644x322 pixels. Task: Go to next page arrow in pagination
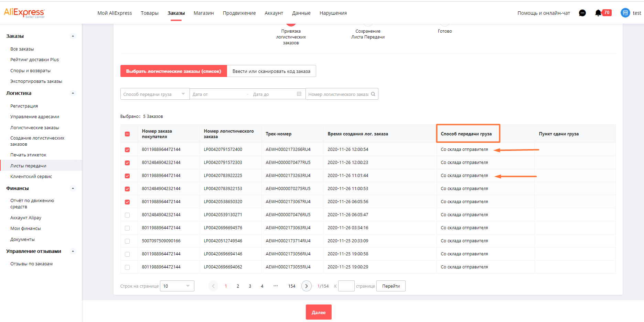307,286
